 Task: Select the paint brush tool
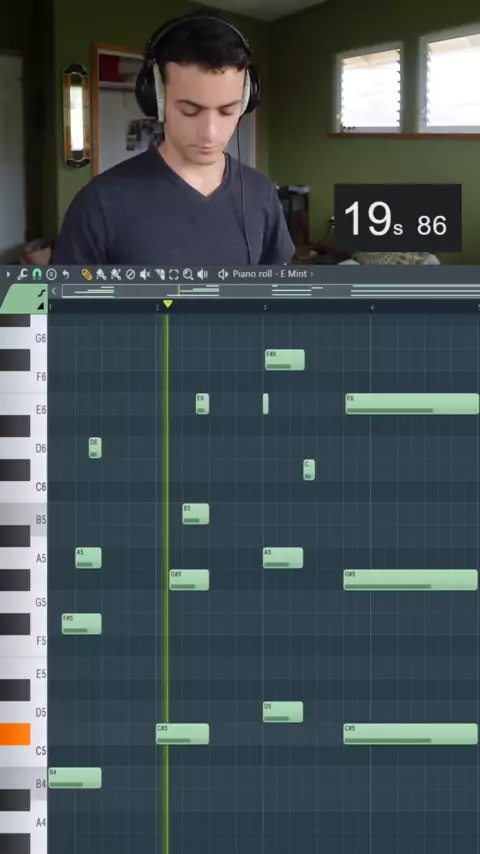[101, 274]
